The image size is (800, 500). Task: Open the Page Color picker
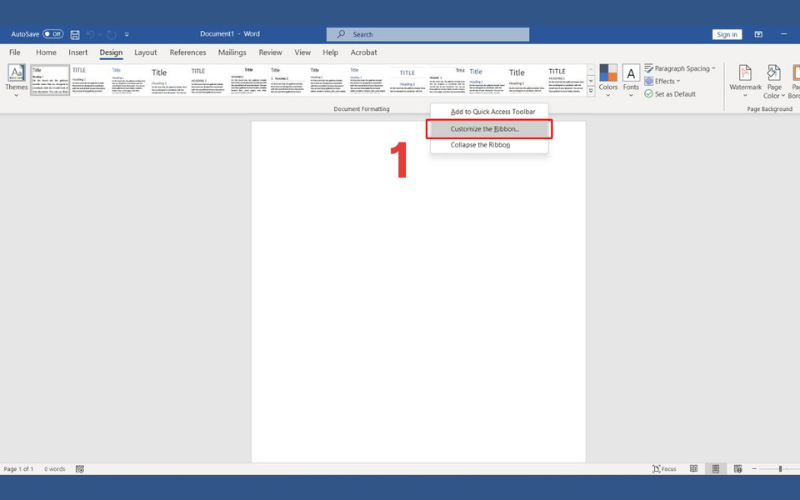[x=774, y=79]
